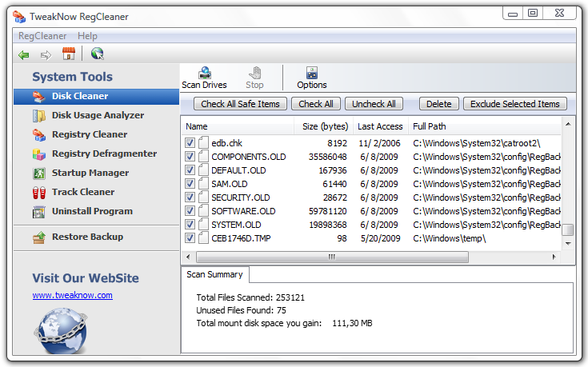Screen dimensions: 588x367
Task: Click Total Files Scanned: 253121 text
Action: click(250, 297)
